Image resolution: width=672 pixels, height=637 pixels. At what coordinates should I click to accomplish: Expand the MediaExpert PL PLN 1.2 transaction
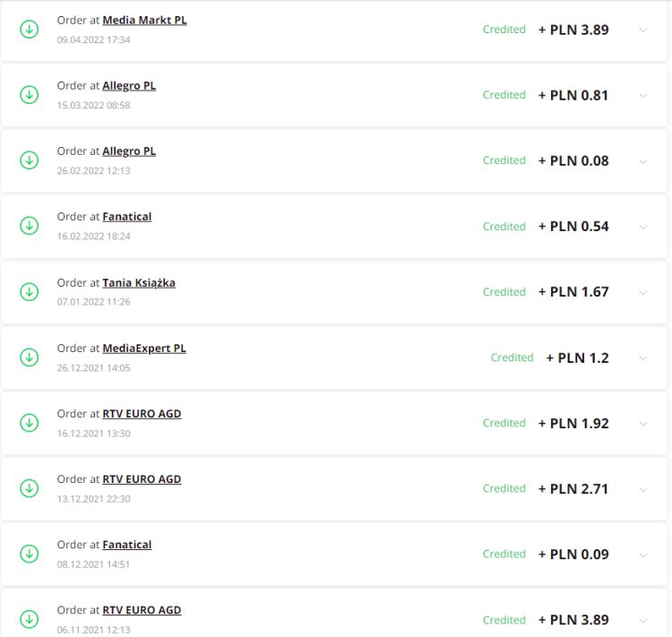click(x=642, y=357)
